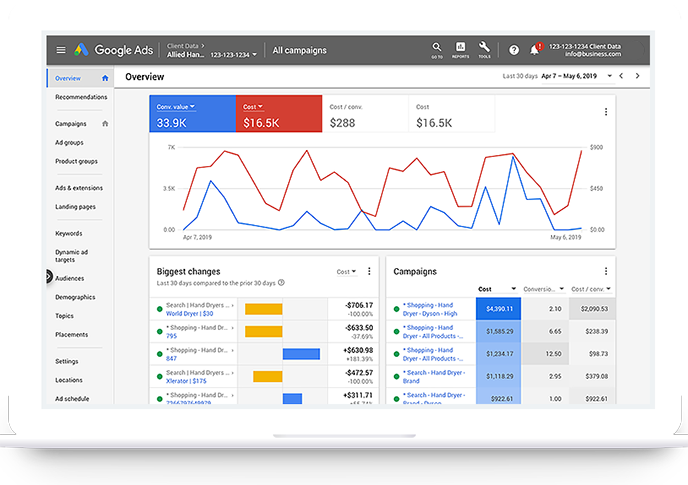Open the Biggest changes three-dot menu
This screenshot has width=688, height=485.
pyautogui.click(x=369, y=271)
